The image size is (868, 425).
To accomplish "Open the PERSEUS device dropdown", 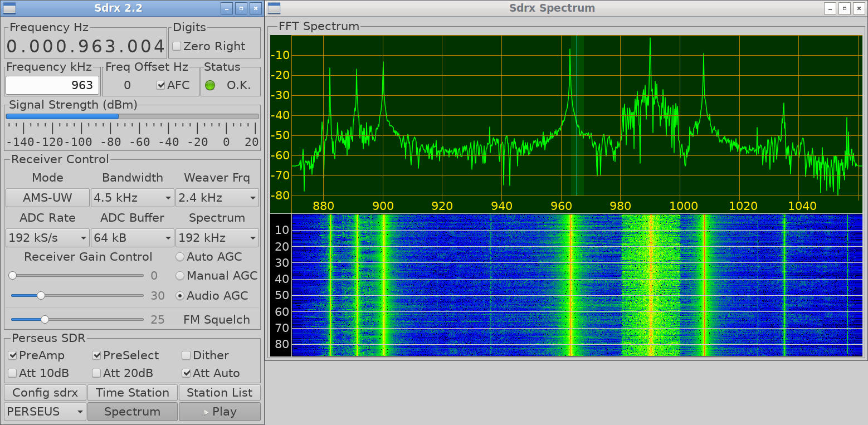I will (45, 412).
